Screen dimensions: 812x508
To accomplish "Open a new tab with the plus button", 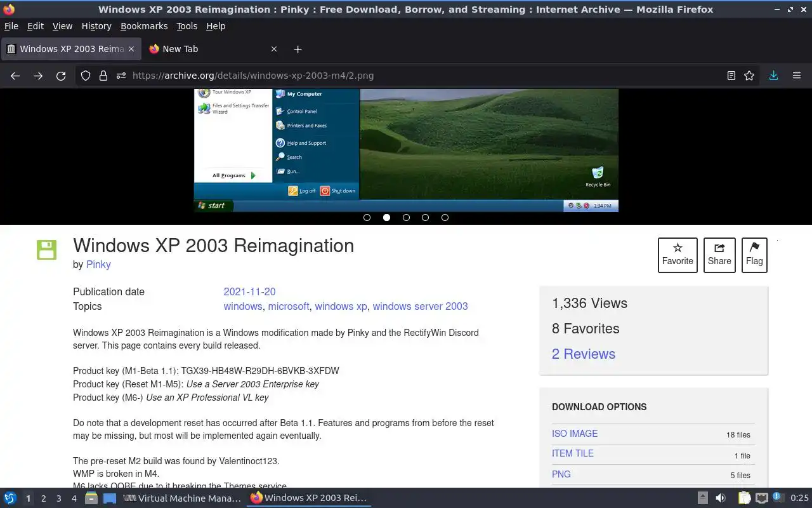I will click(298, 49).
